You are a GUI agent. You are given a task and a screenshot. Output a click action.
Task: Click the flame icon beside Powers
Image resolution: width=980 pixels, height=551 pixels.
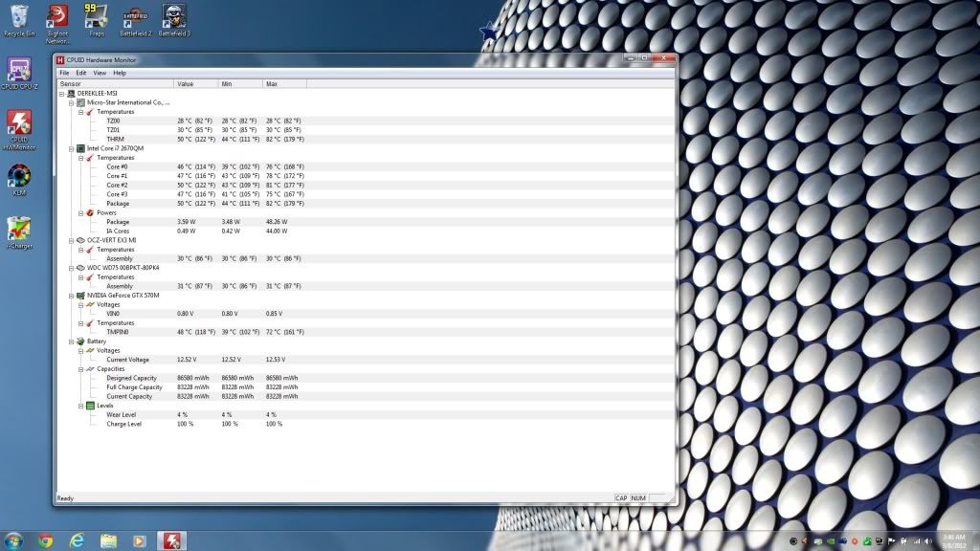90,213
